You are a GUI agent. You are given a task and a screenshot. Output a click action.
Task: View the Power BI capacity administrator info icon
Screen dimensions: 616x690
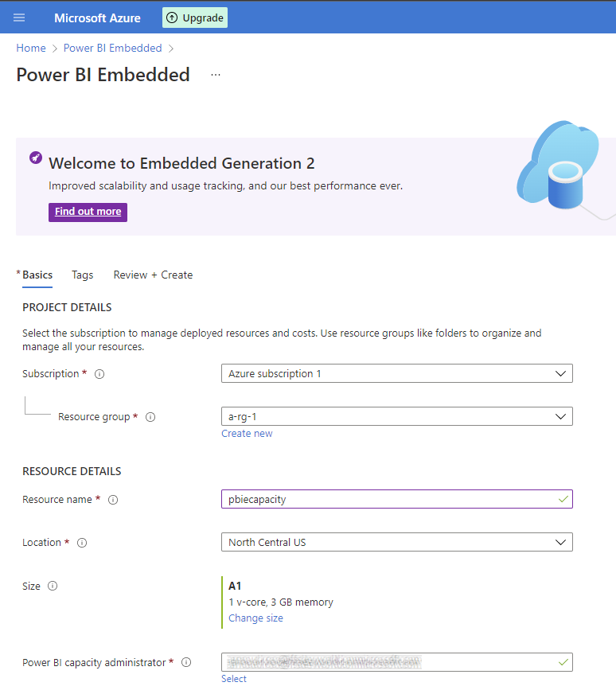185,661
